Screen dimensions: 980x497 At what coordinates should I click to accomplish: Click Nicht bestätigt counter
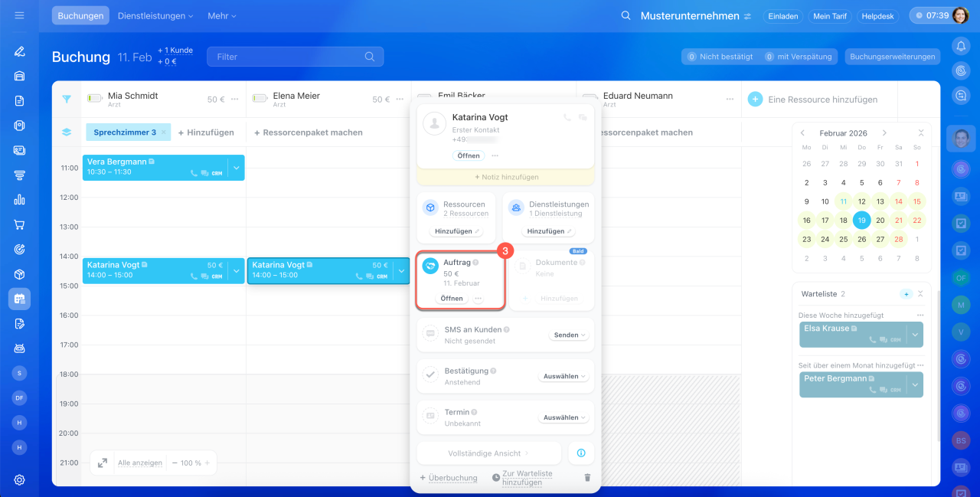click(720, 57)
